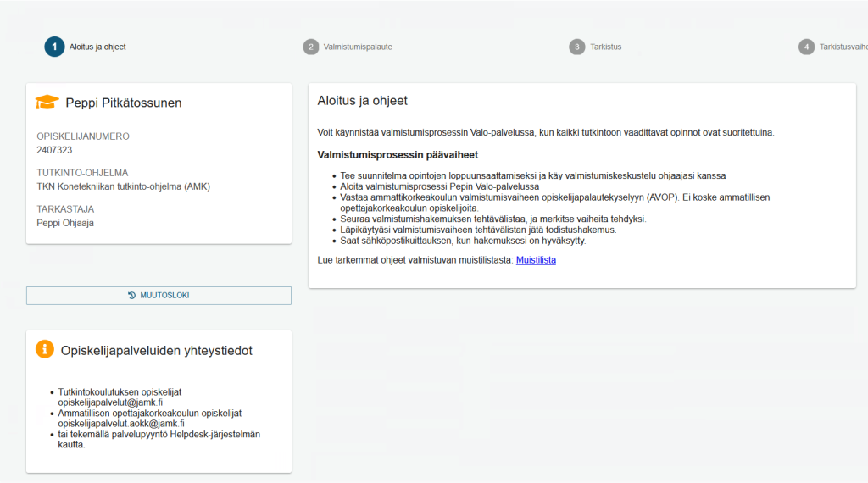The image size is (868, 483).
Task: Go to the Tarkistus step label
Action: (x=605, y=47)
